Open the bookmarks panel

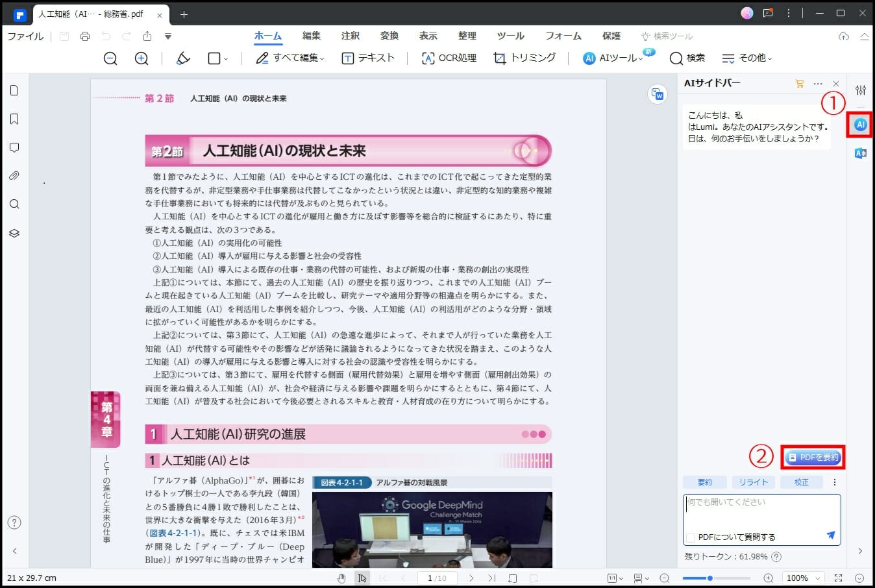coord(14,119)
